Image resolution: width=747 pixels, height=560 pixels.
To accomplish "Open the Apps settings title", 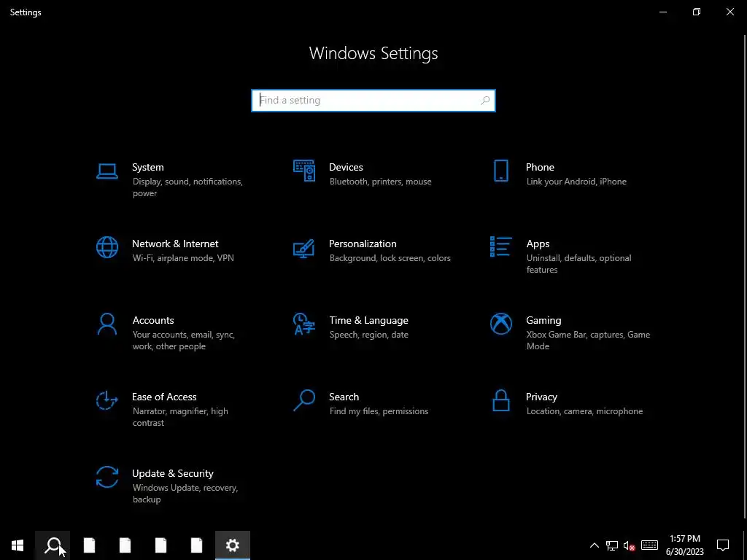I will 538,244.
